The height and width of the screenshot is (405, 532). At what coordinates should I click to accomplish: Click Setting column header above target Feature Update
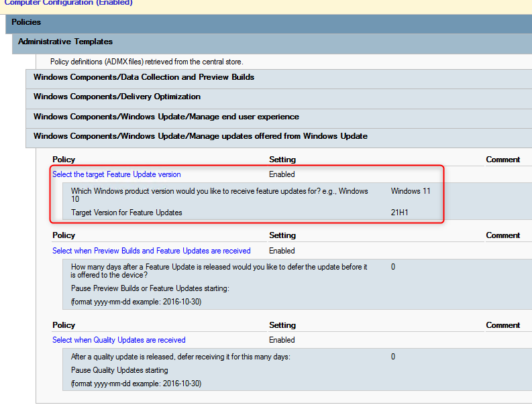point(282,160)
